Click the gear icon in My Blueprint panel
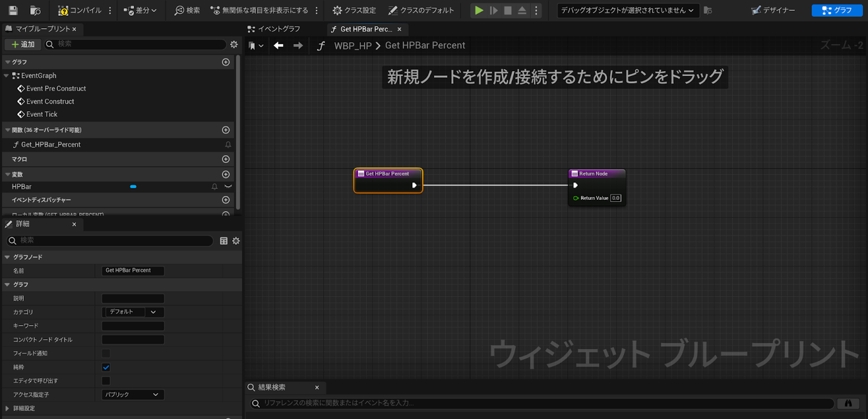This screenshot has height=419, width=868. (x=234, y=44)
